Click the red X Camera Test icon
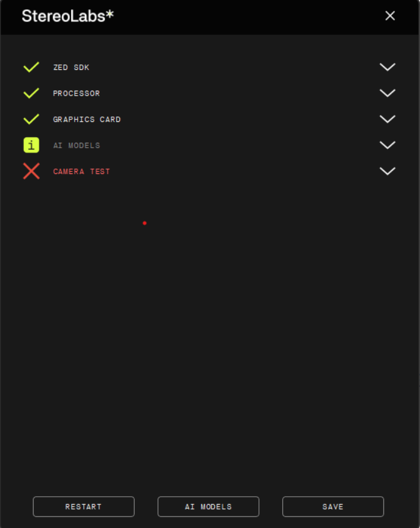The width and height of the screenshot is (420, 528). (31, 172)
